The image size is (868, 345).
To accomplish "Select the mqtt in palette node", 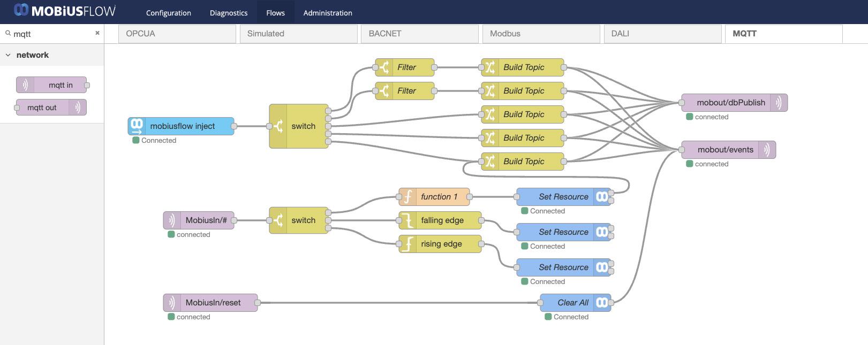I will click(52, 85).
